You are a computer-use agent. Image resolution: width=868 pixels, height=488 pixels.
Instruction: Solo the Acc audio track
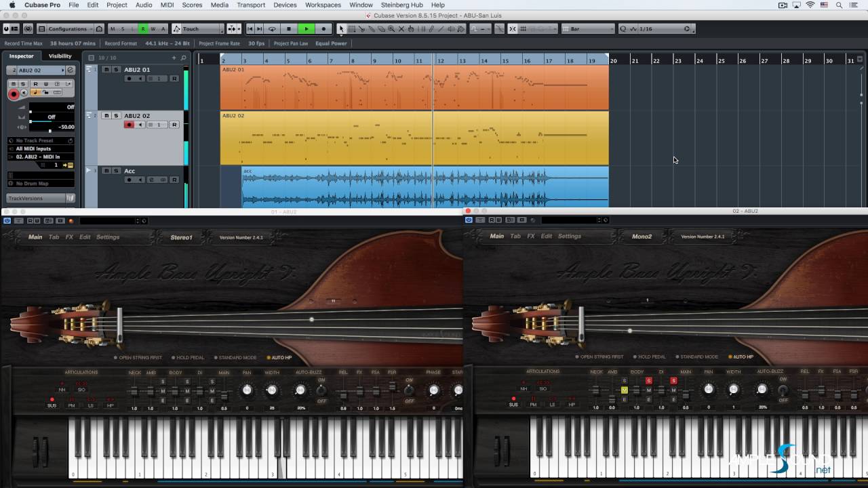tap(116, 171)
